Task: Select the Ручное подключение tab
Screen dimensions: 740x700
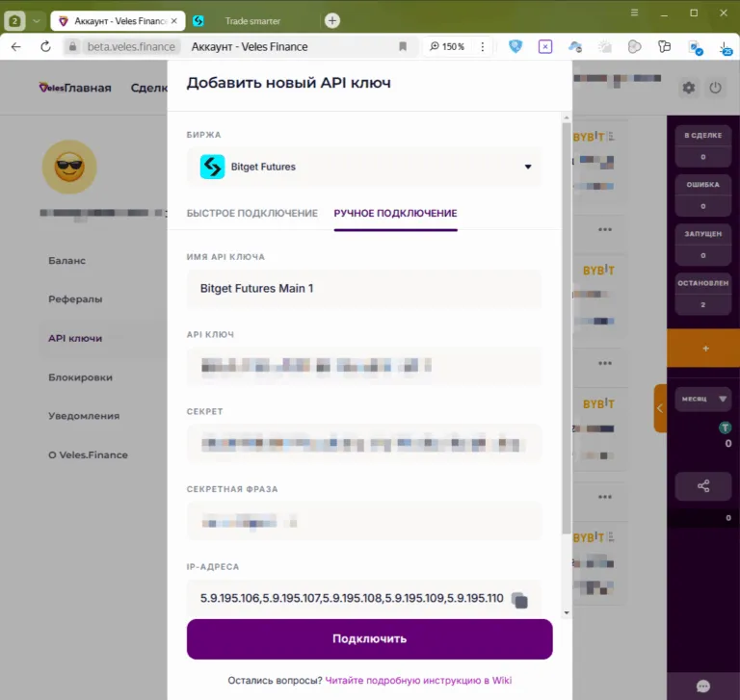Action: pyautogui.click(x=395, y=213)
